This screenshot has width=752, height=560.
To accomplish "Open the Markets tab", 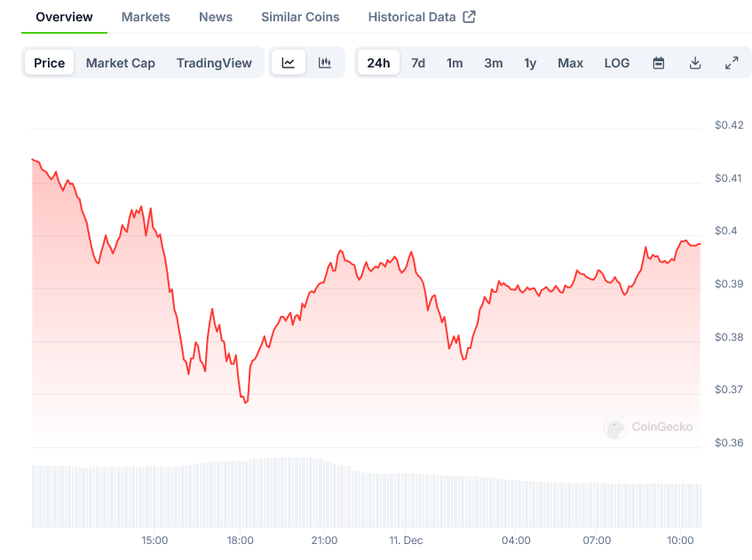I will click(146, 17).
